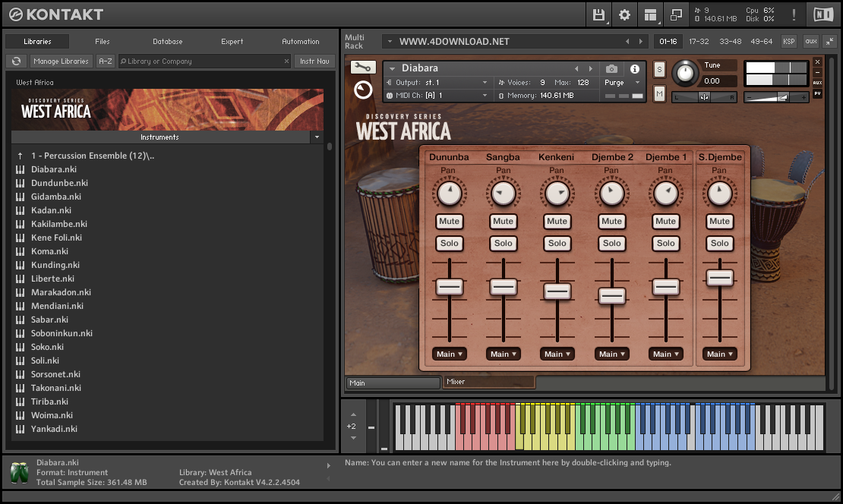The width and height of the screenshot is (843, 504).
Task: Select rack page 17-32
Action: pos(699,42)
